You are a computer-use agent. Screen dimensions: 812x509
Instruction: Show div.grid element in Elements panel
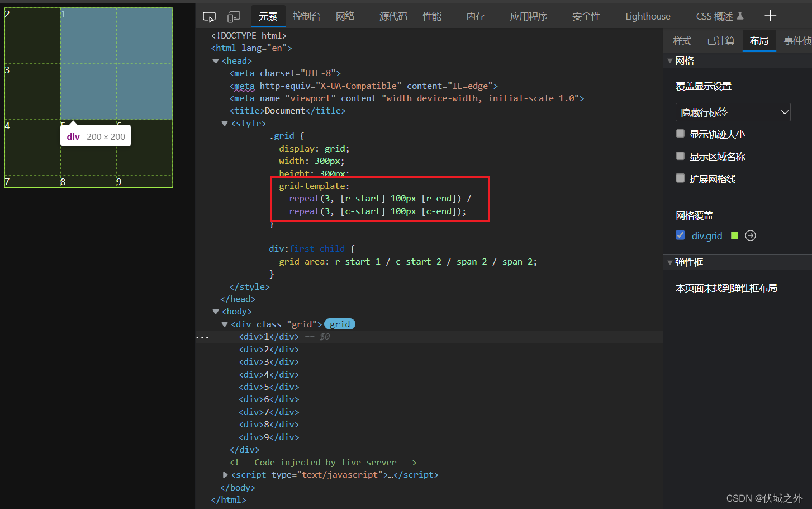point(751,235)
